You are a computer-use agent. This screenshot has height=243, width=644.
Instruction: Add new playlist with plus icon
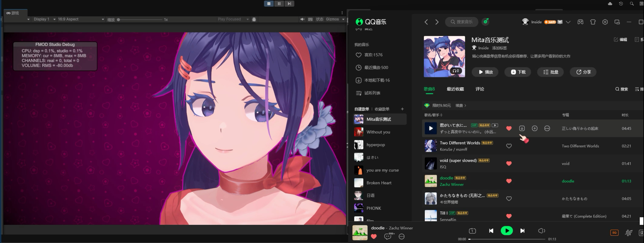(402, 109)
